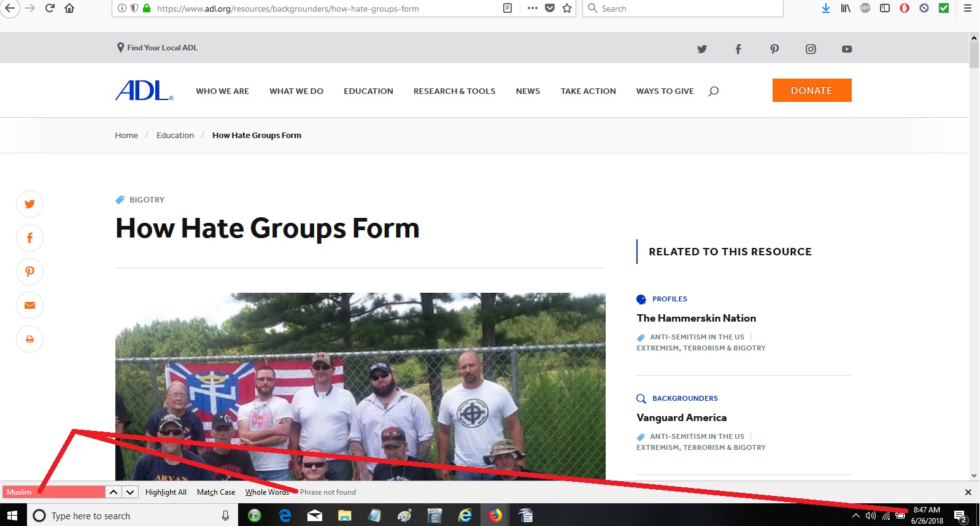The image size is (980, 526).
Task: Open ADL Pinterest page in header
Action: point(774,49)
